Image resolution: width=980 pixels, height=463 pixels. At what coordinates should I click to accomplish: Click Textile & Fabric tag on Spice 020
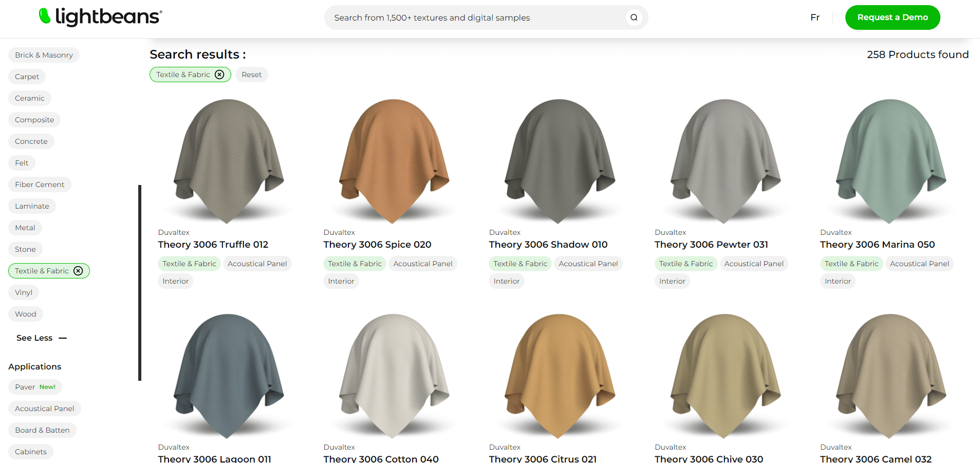(x=355, y=264)
